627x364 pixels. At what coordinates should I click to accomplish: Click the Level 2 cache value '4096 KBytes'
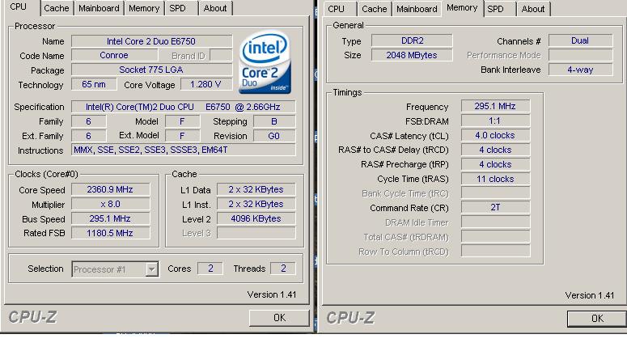pos(256,218)
